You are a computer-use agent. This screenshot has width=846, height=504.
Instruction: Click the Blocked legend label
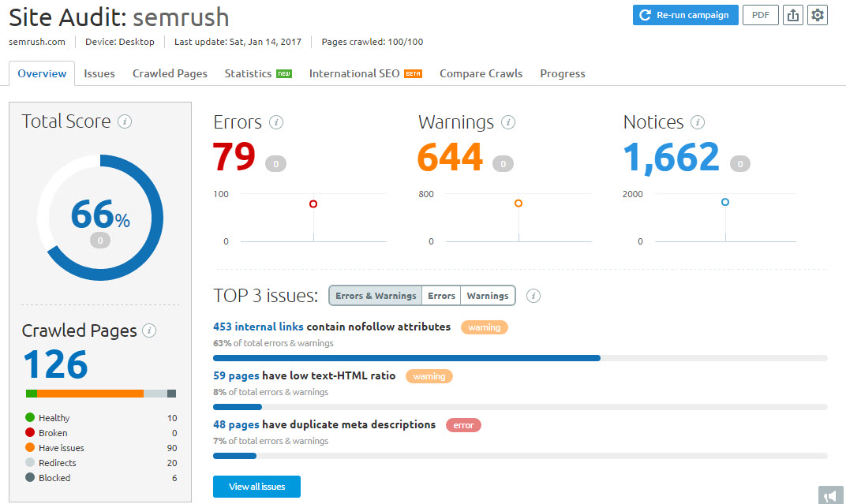(x=54, y=478)
